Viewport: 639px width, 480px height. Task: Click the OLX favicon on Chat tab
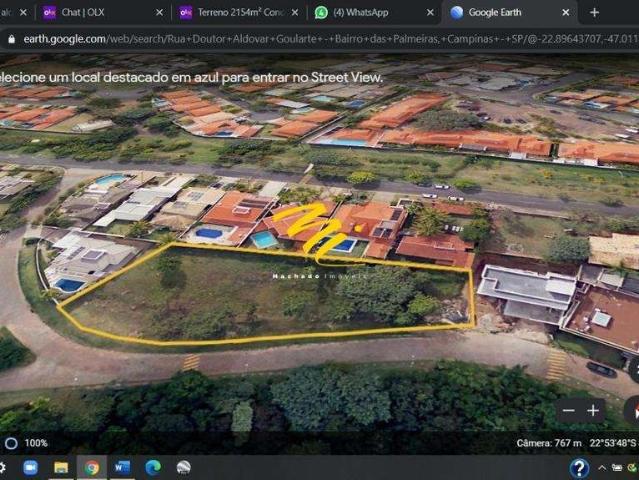point(49,13)
